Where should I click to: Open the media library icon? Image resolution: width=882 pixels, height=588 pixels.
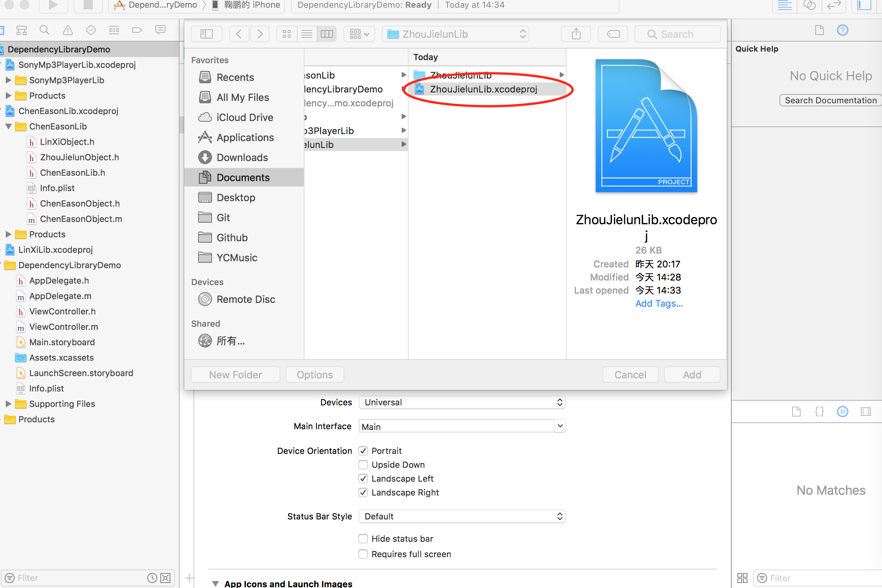[866, 412]
